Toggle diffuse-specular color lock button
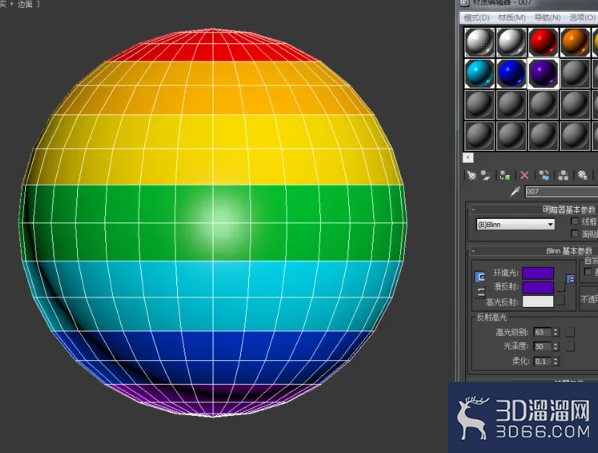 pyautogui.click(x=481, y=292)
